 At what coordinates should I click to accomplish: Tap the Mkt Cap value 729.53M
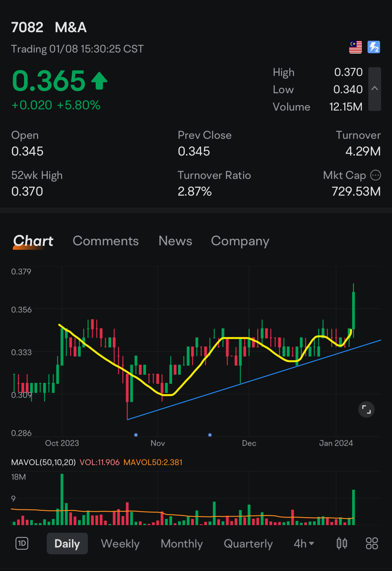point(356,191)
